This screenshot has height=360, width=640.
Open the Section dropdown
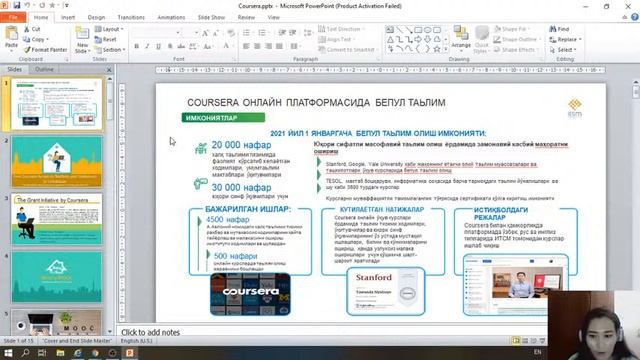point(110,49)
